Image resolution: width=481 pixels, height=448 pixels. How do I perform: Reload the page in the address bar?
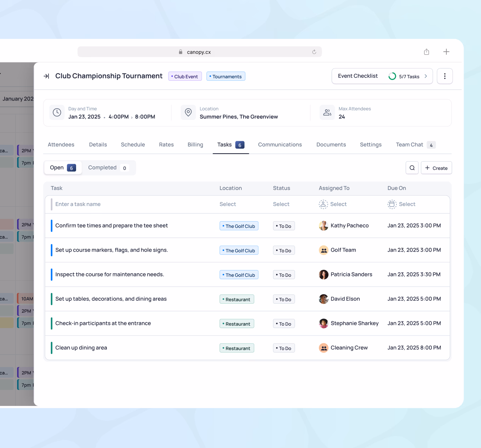point(314,52)
